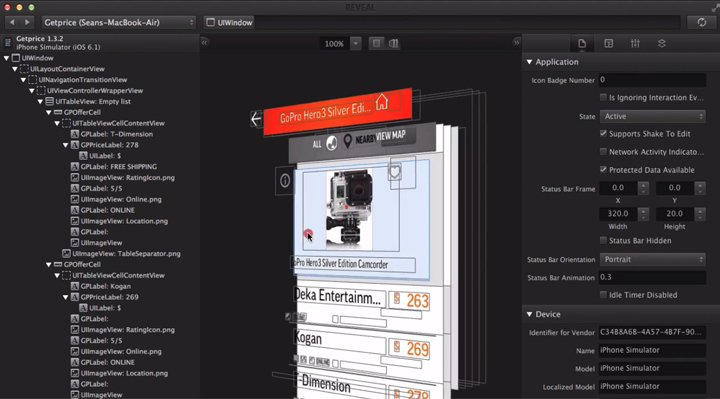
Task: Select GPLabel: Kogan row
Action: pyautogui.click(x=101, y=286)
